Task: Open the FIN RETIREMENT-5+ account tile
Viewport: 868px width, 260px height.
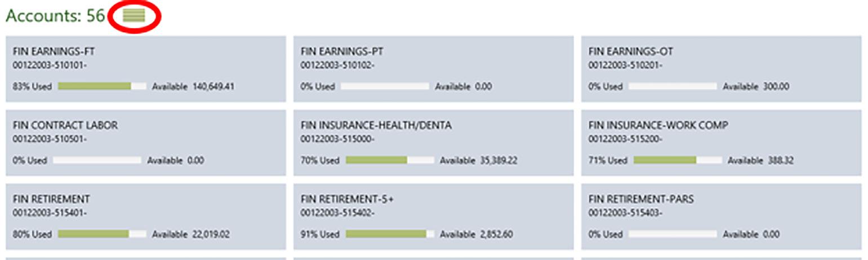Action: (434, 217)
